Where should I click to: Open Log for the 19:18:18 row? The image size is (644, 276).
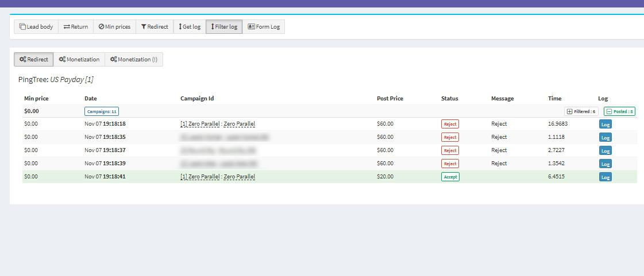pos(605,125)
